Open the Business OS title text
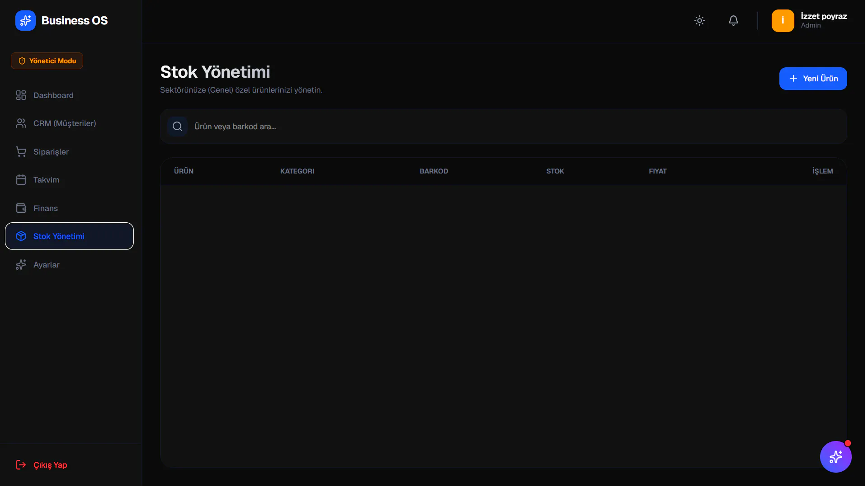The width and height of the screenshot is (868, 488). tap(75, 21)
